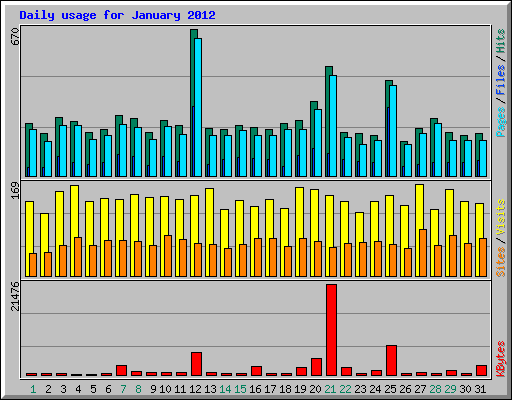Select the red KBytes bar for day 12
Image resolution: width=512 pixels, height=400 pixels.
click(196, 364)
